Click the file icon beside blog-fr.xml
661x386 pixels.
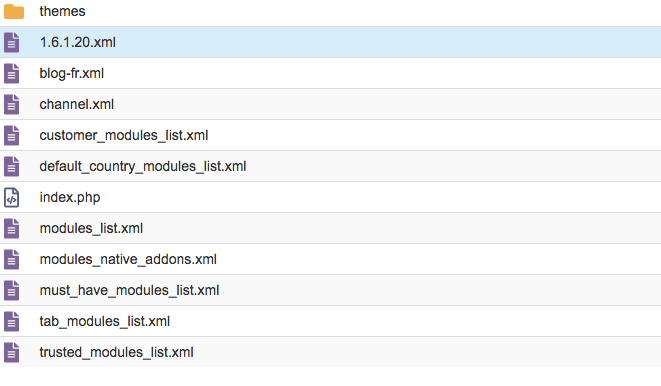pos(12,73)
